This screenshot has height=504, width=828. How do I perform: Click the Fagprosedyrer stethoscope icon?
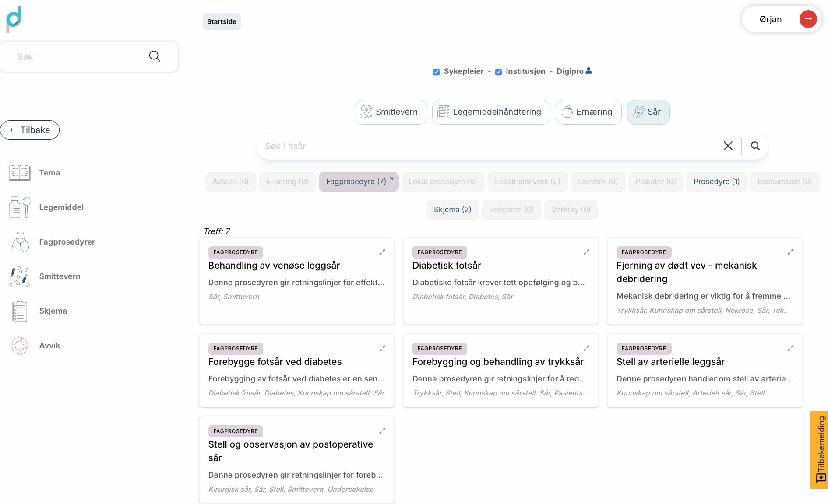(20, 242)
